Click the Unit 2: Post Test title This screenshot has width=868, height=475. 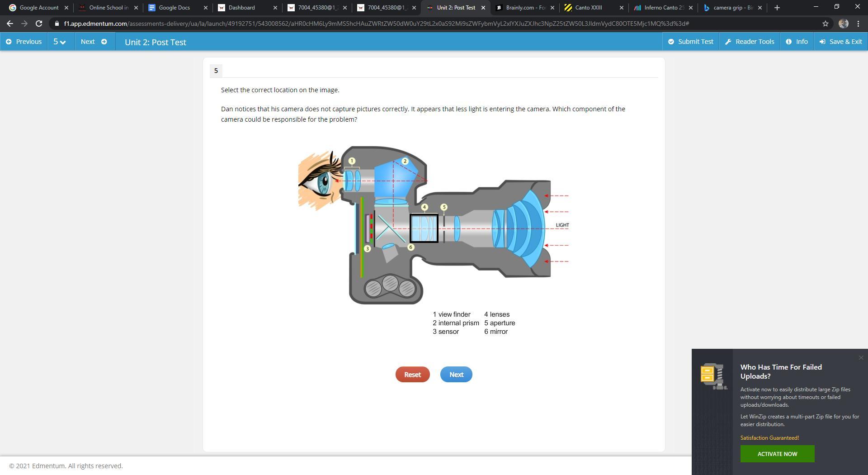pyautogui.click(x=156, y=42)
